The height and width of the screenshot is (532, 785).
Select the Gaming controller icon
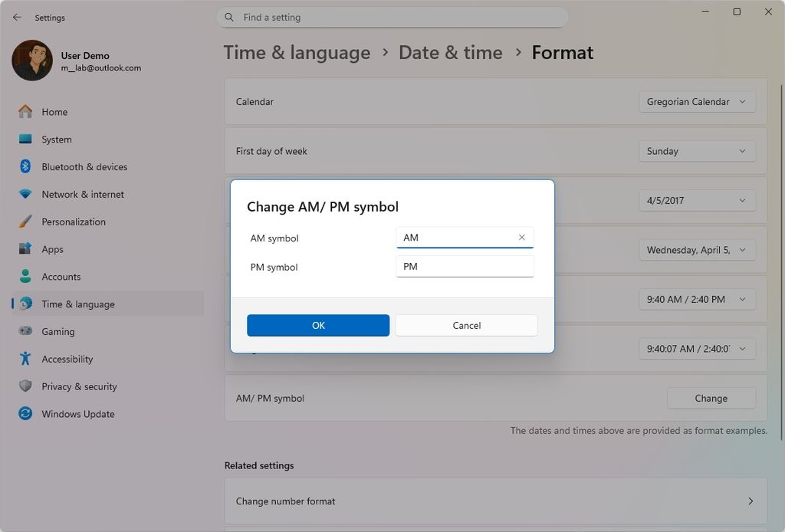25,331
